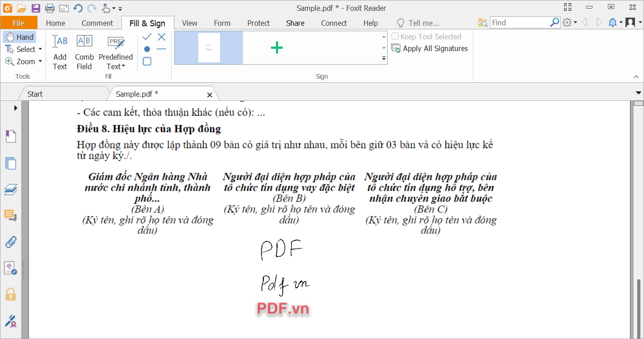Open the Connect ribbon tab
The width and height of the screenshot is (644, 339).
coord(334,23)
